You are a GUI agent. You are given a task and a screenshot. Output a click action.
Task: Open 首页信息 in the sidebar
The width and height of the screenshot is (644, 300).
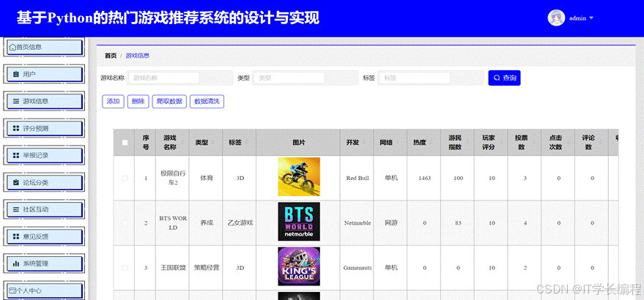click(x=44, y=48)
